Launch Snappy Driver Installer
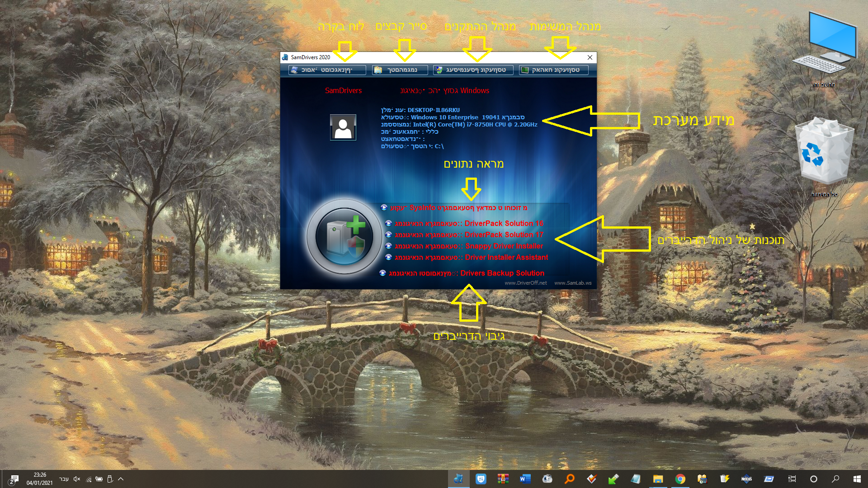Screen dimensions: 868x488 (469, 246)
